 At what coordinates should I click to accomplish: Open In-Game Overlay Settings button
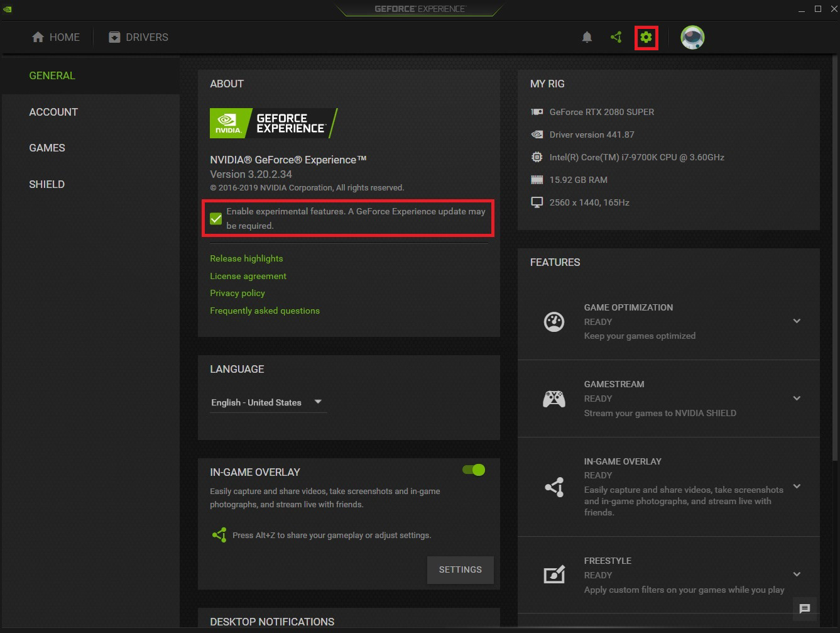[460, 570]
